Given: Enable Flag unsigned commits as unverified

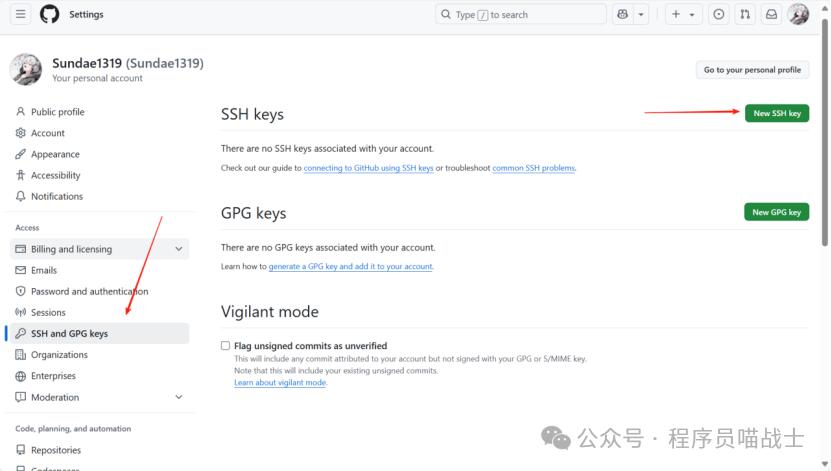Looking at the screenshot, I should (225, 346).
